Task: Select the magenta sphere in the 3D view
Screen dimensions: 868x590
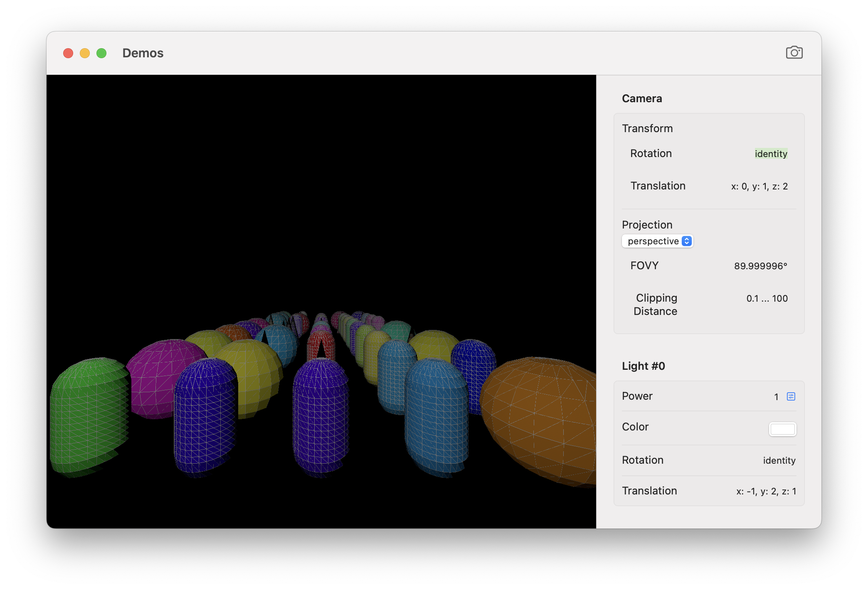Action: [x=154, y=374]
